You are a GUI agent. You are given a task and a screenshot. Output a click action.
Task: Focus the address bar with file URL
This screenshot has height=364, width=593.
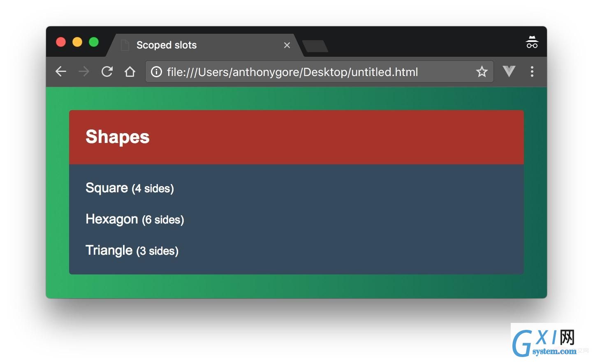[319, 72]
